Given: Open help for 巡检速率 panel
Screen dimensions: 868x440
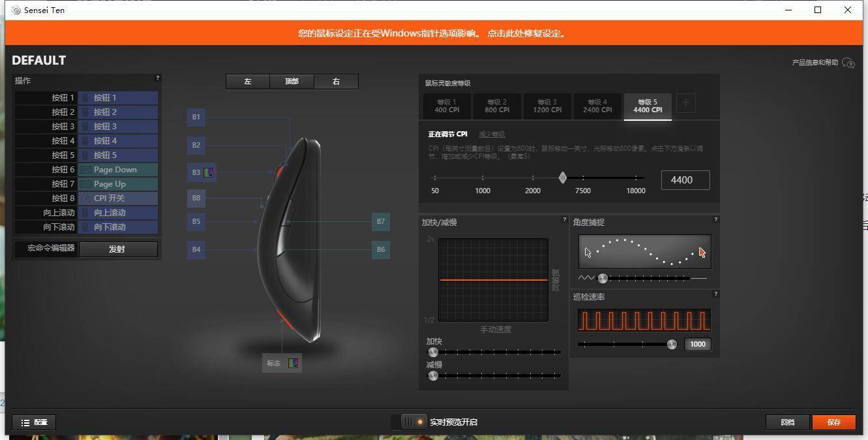Looking at the screenshot, I should pyautogui.click(x=716, y=294).
